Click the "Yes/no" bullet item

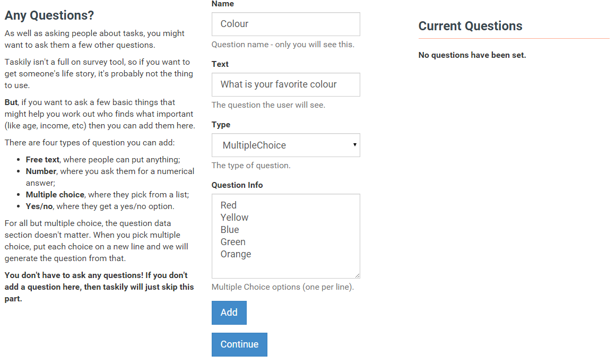(100, 206)
